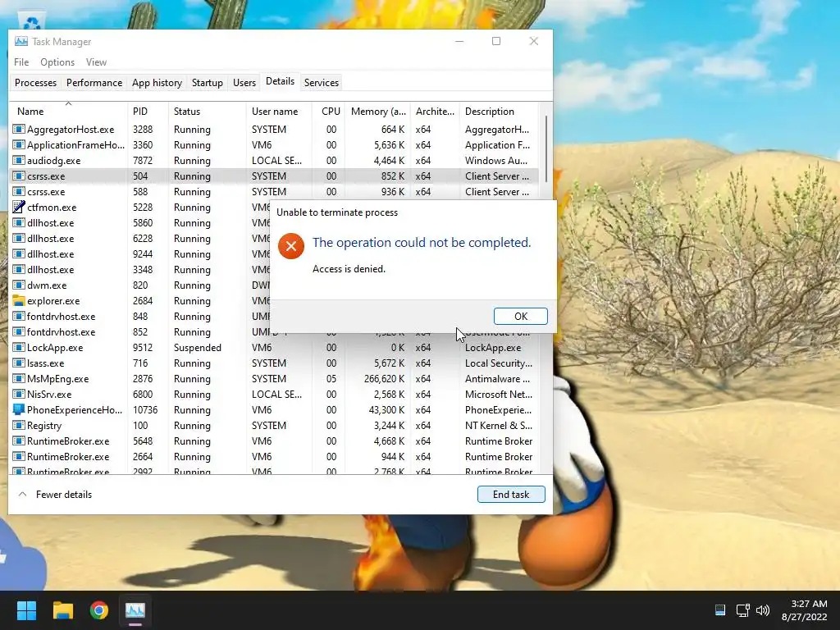Click the dwm.exe process icon
The width and height of the screenshot is (840, 630).
pos(19,285)
